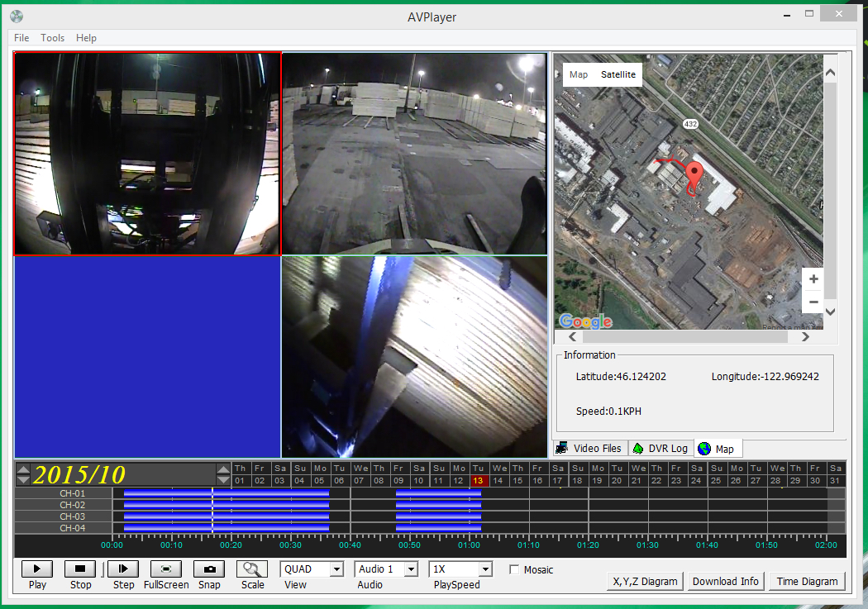Switch map to Map view
The height and width of the screenshot is (609, 868).
579,74
